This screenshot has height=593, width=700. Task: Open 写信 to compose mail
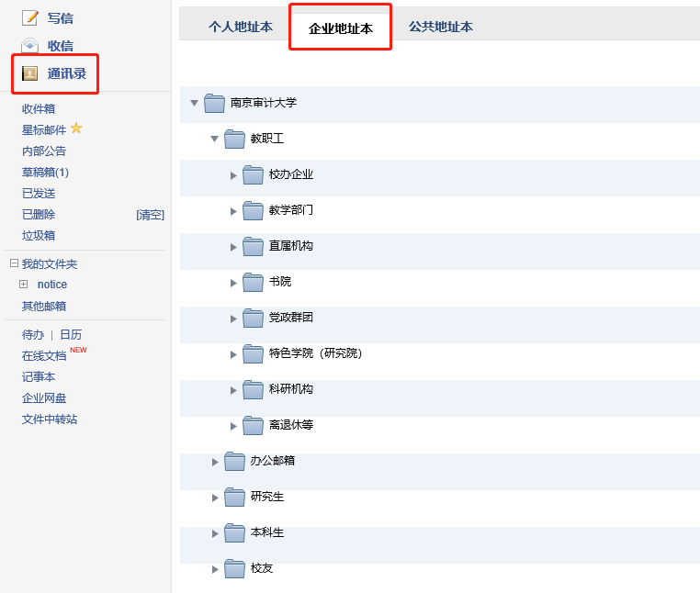61,18
